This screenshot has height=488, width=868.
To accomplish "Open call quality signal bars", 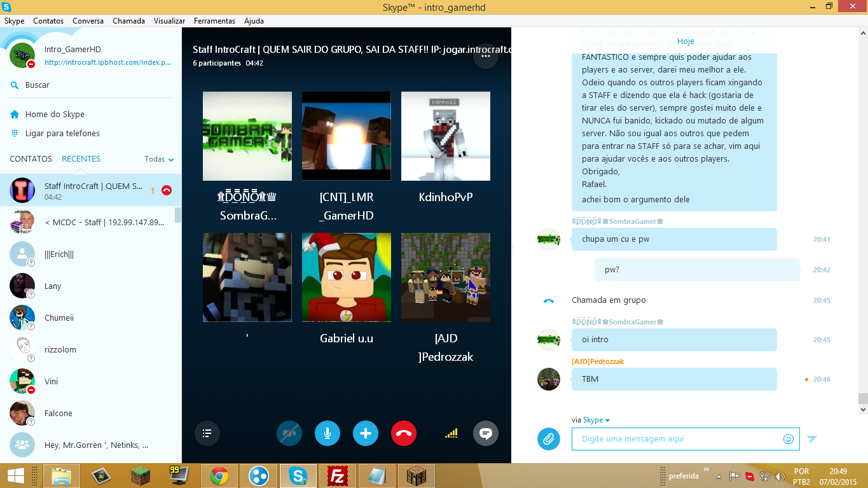I will [x=451, y=433].
